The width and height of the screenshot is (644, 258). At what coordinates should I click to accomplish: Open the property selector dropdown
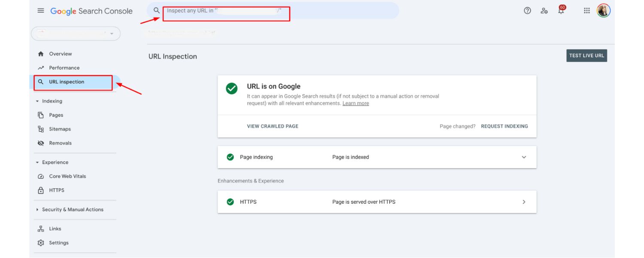click(x=76, y=34)
